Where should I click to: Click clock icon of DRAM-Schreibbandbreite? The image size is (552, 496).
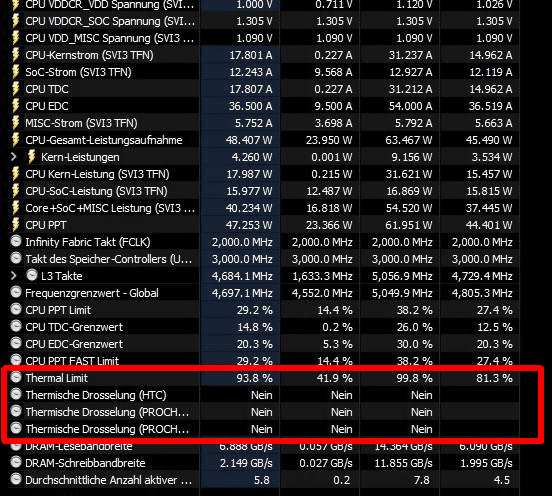[x=16, y=462]
